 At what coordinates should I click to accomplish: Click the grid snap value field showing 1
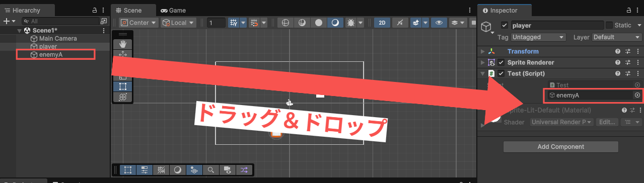point(217,23)
